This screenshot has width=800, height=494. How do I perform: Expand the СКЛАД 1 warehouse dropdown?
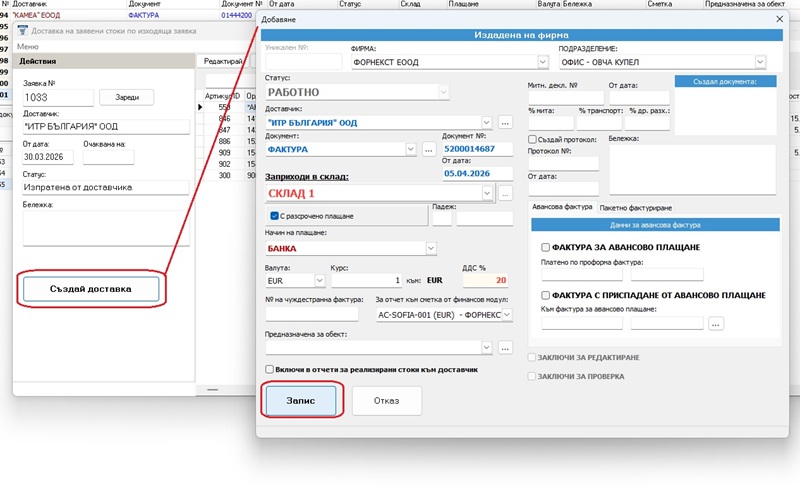487,193
